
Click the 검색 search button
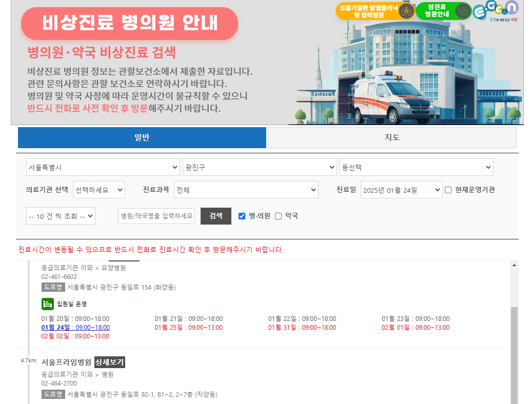215,216
